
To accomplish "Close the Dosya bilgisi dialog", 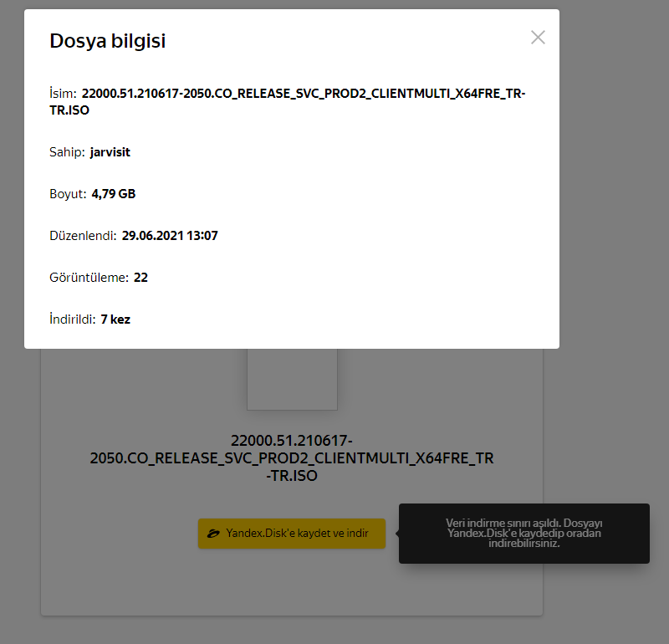I will [x=538, y=38].
